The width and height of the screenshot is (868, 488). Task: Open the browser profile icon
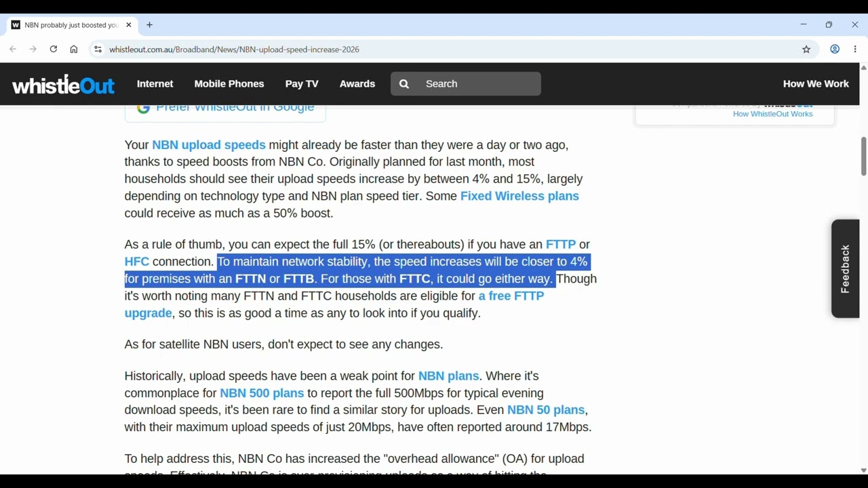[835, 49]
